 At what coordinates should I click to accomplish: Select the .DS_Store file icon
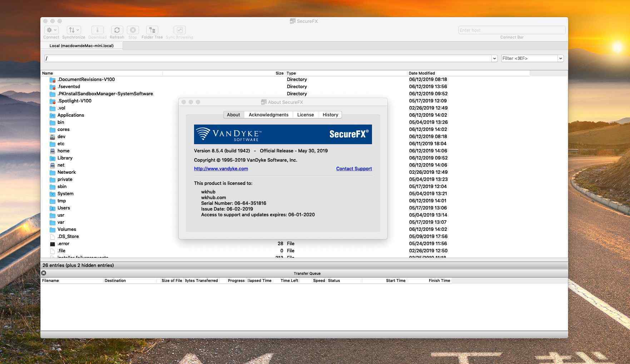click(x=53, y=237)
